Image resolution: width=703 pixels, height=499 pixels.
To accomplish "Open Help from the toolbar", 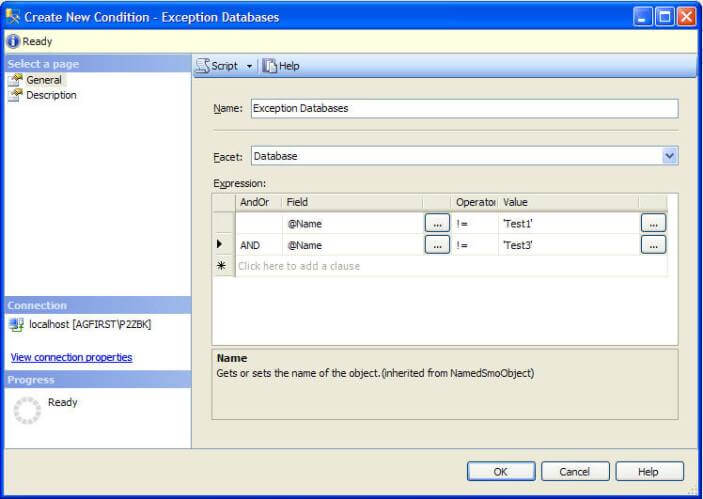I will point(281,66).
